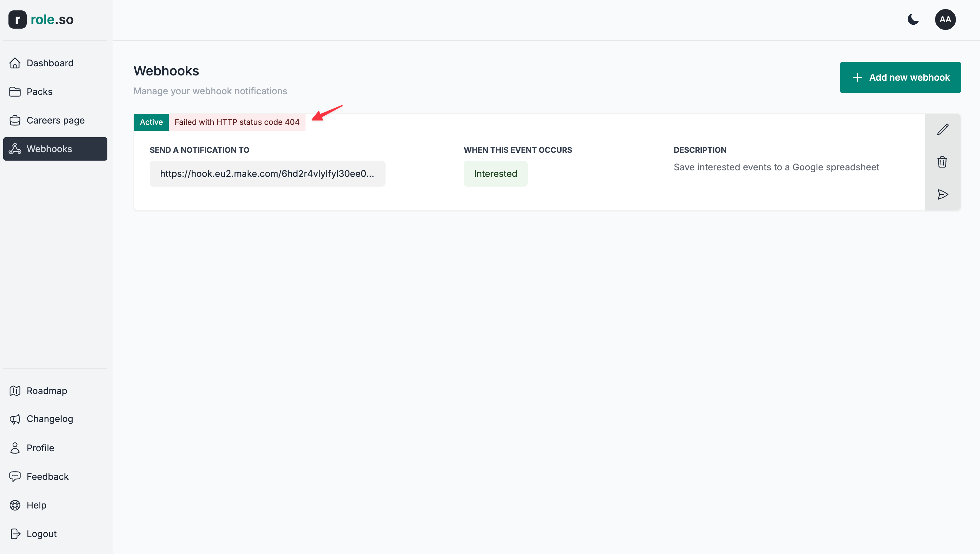Click the role.so logo
Image resolution: width=980 pixels, height=554 pixels.
[41, 20]
